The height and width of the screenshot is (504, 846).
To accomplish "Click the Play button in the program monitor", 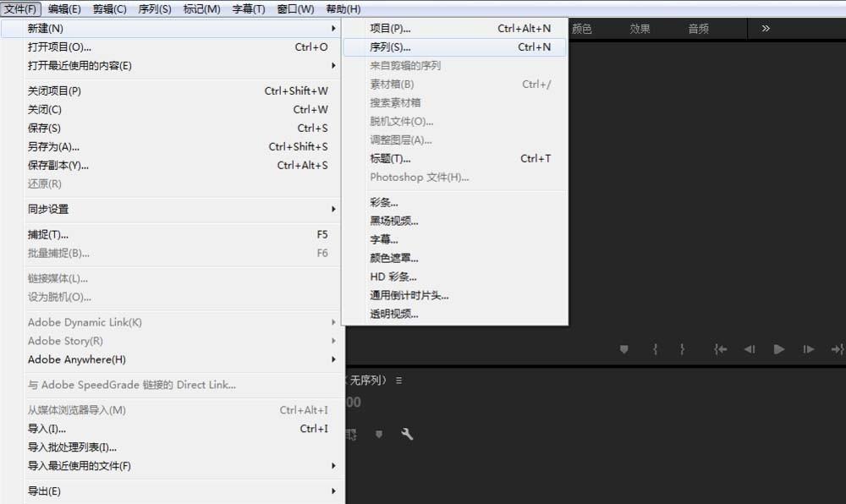I will tap(778, 348).
